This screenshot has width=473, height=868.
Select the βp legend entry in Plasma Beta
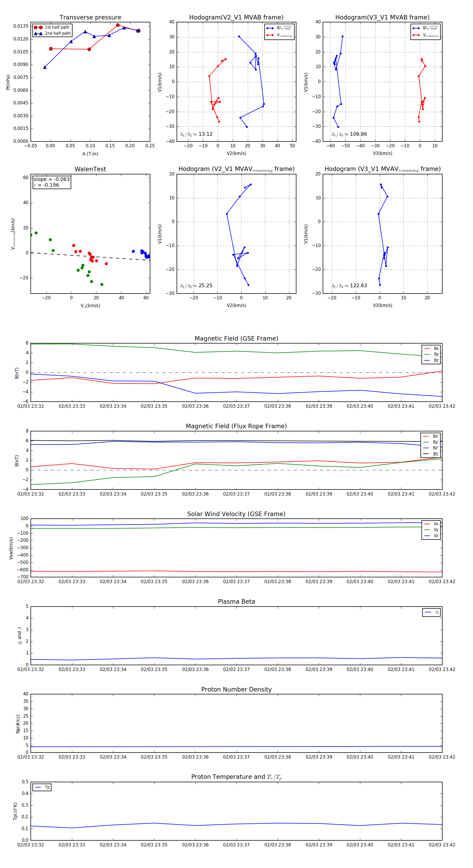431,612
